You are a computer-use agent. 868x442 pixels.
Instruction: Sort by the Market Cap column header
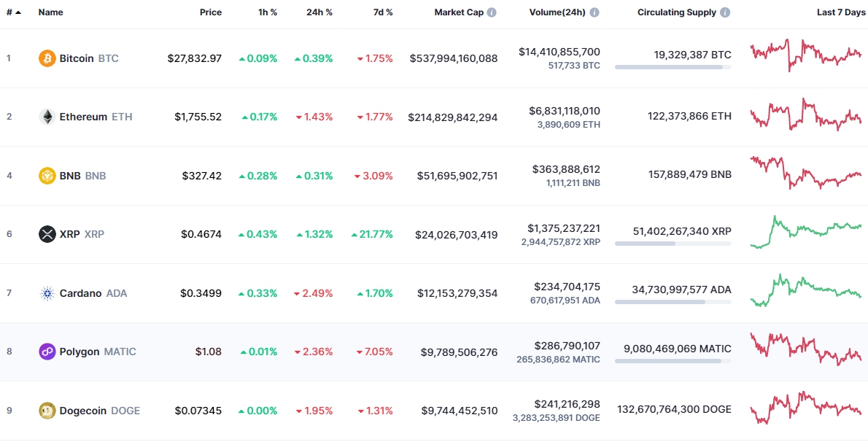click(459, 12)
